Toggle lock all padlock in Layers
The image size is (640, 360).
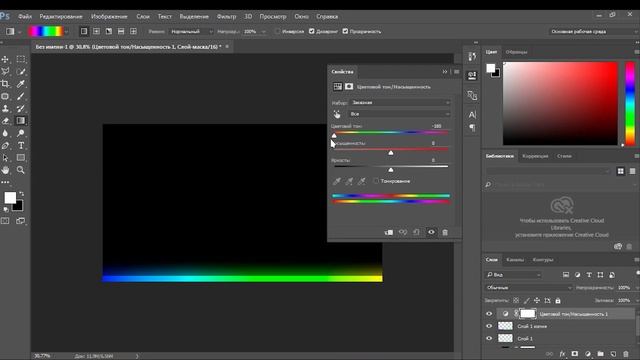pyautogui.click(x=558, y=301)
